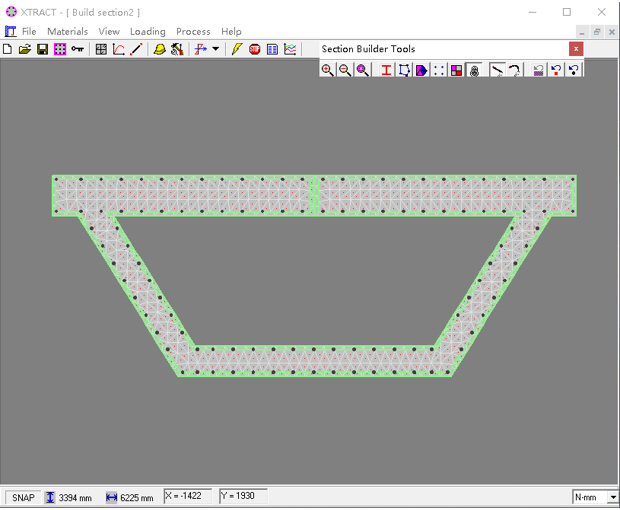Screen dimensions: 620x510
Task: Save the project with the floppy disk icon
Action: click(42, 49)
